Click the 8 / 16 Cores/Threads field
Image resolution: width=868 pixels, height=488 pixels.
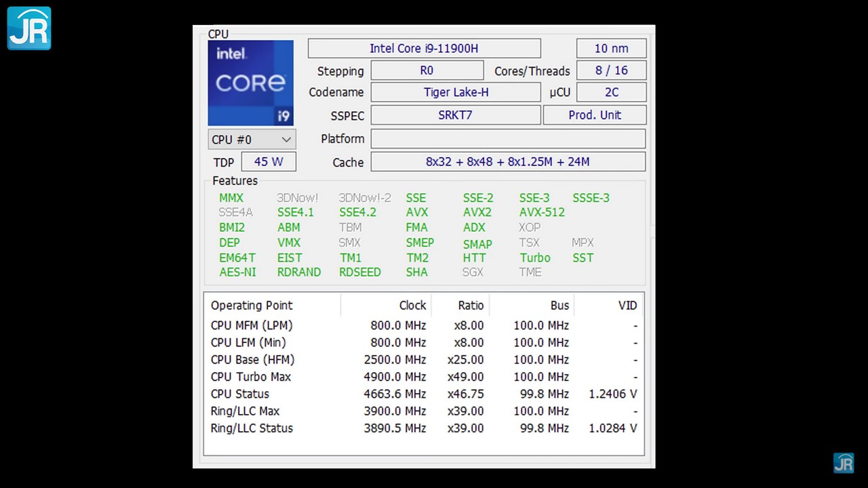(x=611, y=70)
